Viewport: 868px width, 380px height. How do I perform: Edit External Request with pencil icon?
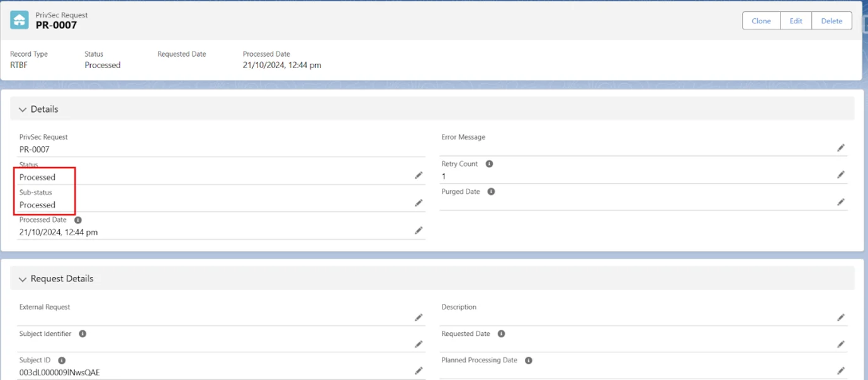coord(419,318)
